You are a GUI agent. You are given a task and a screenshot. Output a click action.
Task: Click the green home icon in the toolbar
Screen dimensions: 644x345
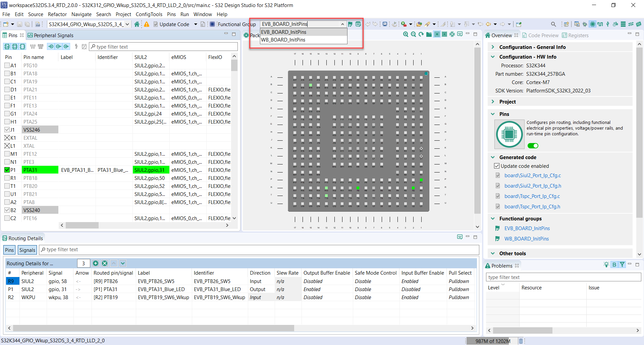[137, 24]
